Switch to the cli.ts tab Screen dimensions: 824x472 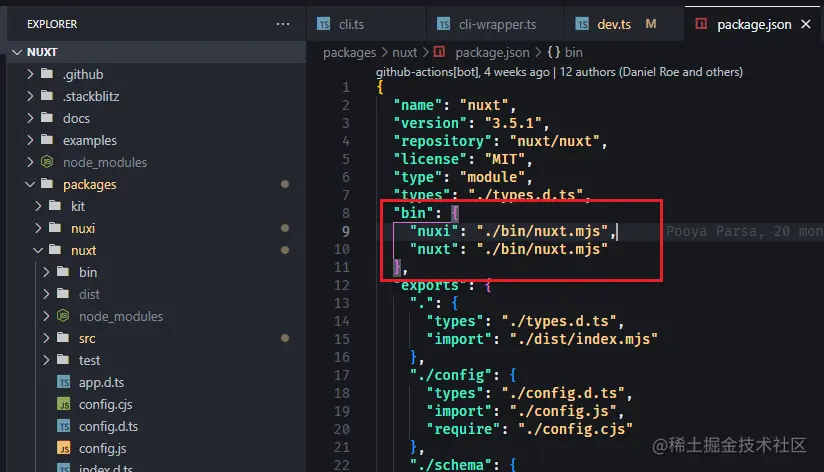tap(366, 24)
